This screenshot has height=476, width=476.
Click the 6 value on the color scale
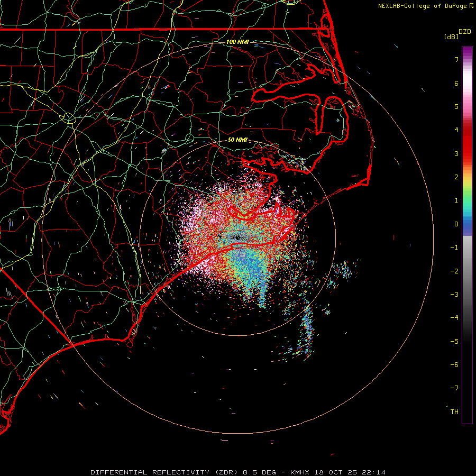tap(456, 83)
